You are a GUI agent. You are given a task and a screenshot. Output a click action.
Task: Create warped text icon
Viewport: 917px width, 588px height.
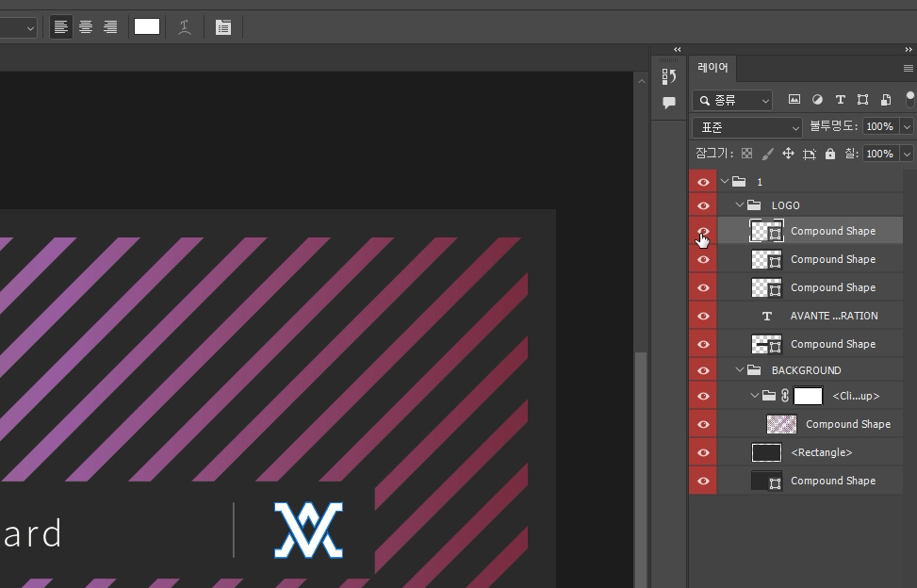185,27
